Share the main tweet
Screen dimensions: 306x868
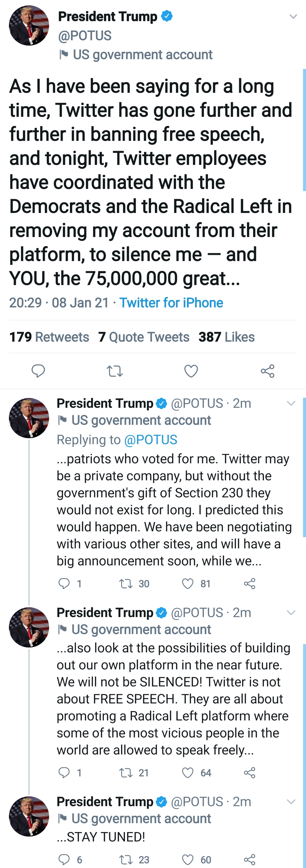pos(268,371)
